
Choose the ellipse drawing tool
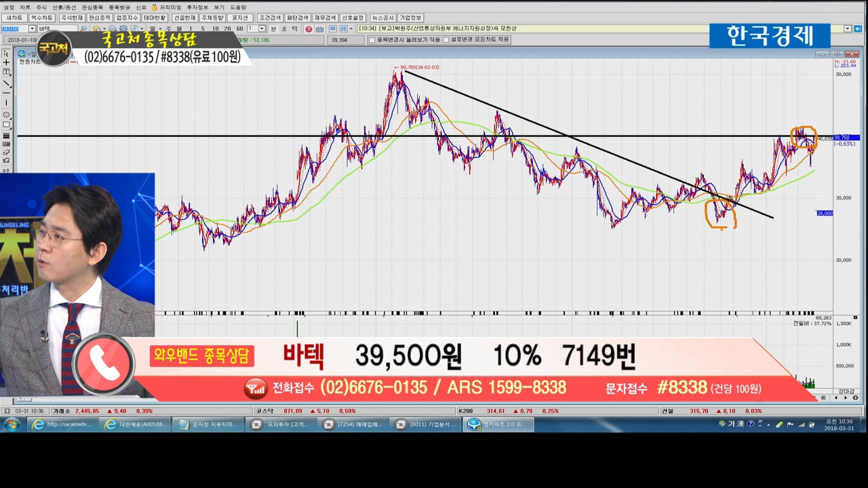coord(6,115)
